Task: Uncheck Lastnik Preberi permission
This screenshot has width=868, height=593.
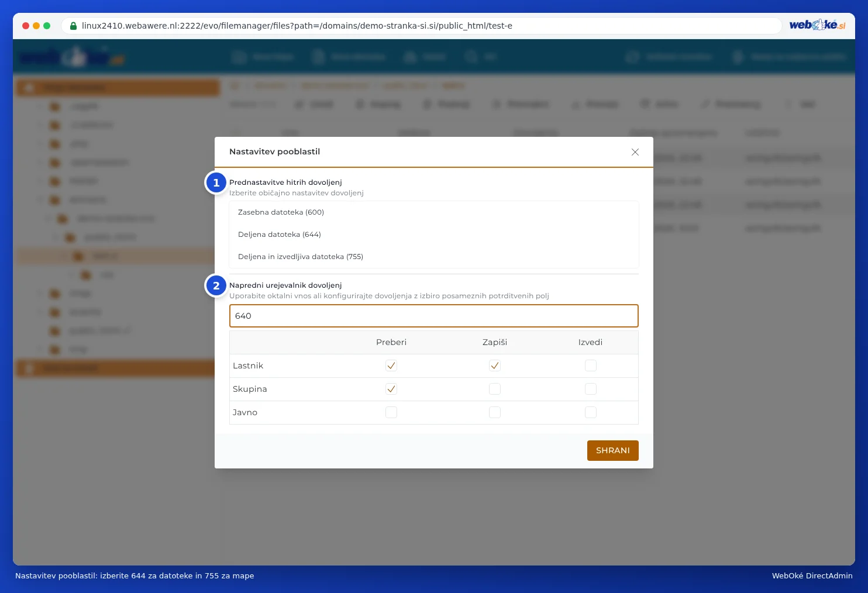Action: 391,366
